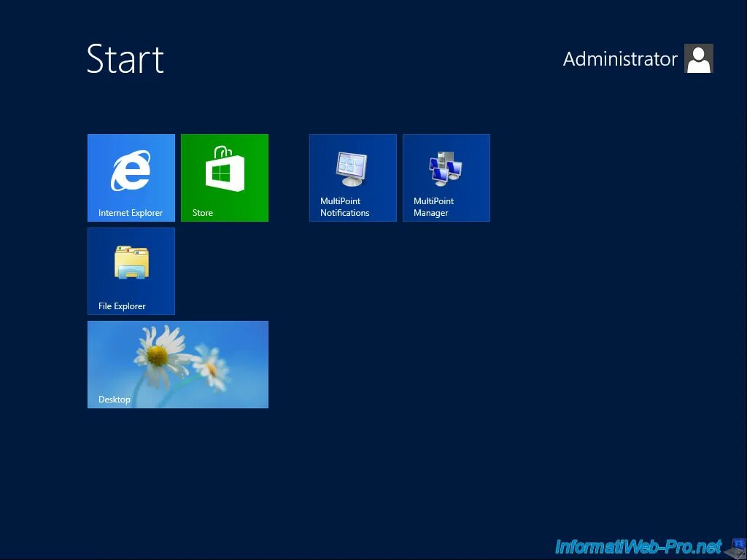Open the Internet Explorer tile

click(131, 178)
